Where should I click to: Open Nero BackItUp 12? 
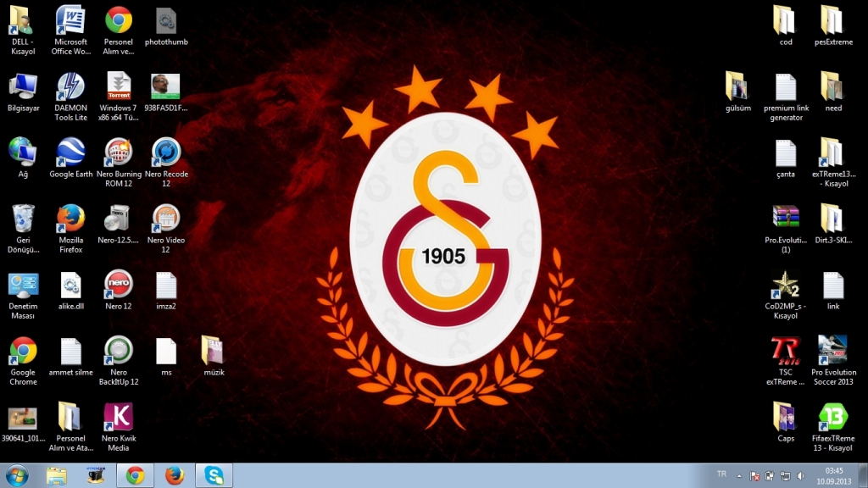click(119, 361)
